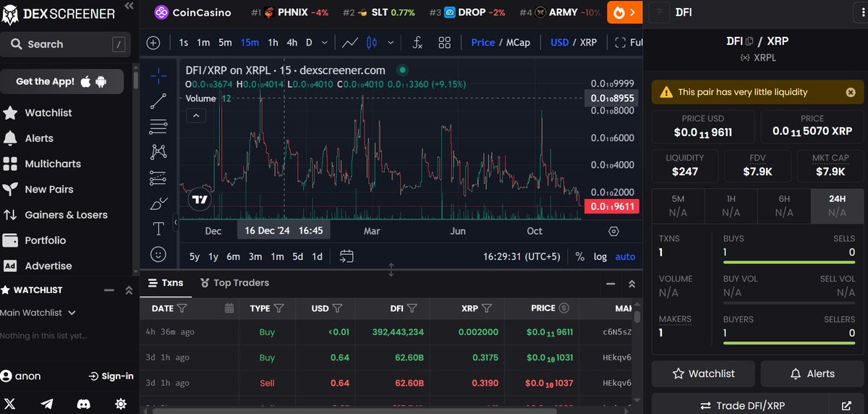Open the date filter calendar icon in transactions
This screenshot has width=868, height=414.
pos(229,308)
